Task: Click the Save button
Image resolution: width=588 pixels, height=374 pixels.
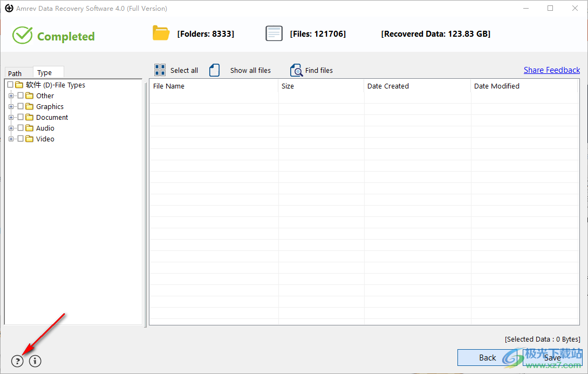Action: (x=552, y=357)
